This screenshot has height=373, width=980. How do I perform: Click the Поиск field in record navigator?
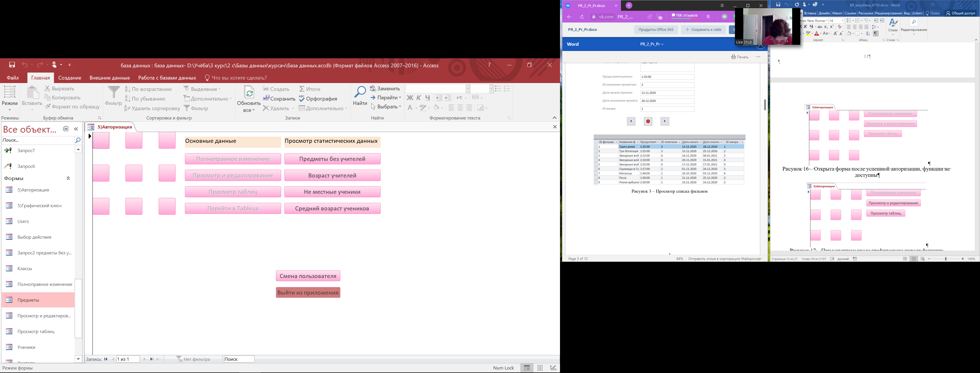[x=239, y=359]
